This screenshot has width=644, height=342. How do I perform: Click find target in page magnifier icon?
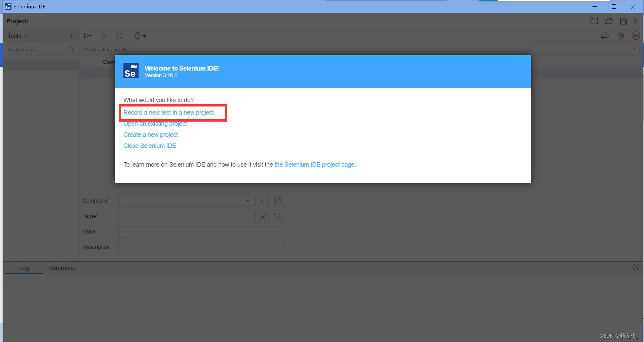(x=278, y=216)
